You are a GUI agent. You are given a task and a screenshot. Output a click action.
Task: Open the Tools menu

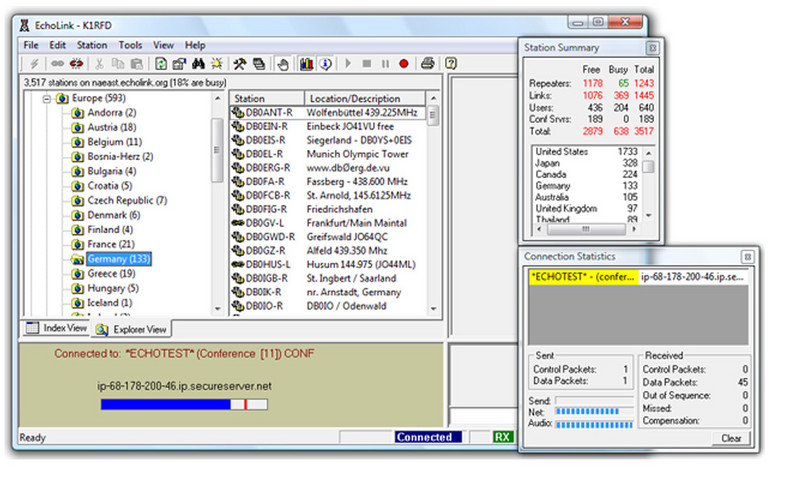(130, 45)
